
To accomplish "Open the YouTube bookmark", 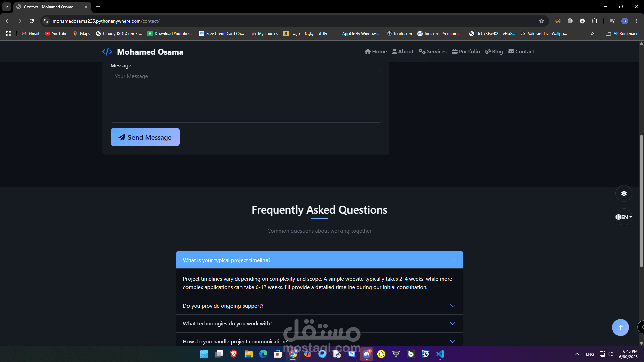I will (56, 34).
